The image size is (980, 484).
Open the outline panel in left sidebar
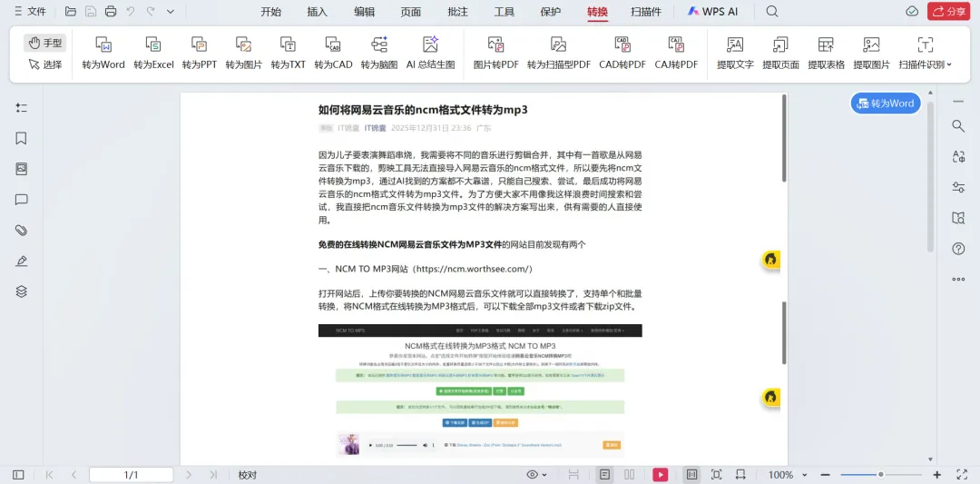[x=21, y=108]
